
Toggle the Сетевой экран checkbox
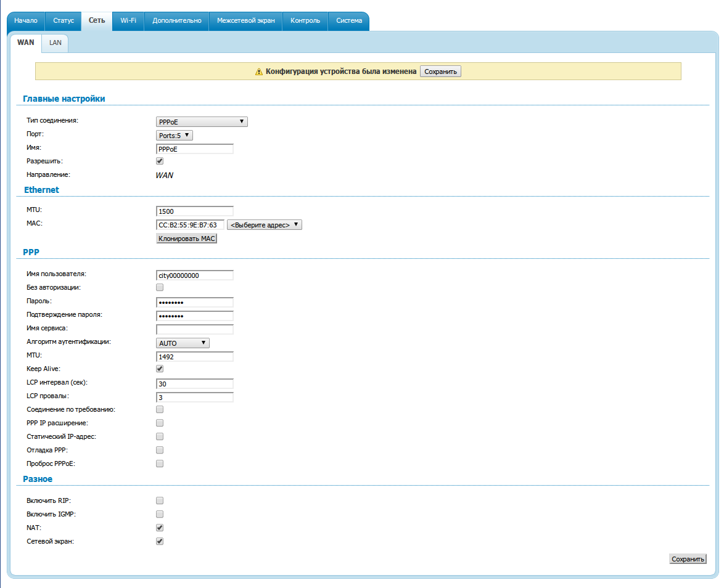[160, 541]
